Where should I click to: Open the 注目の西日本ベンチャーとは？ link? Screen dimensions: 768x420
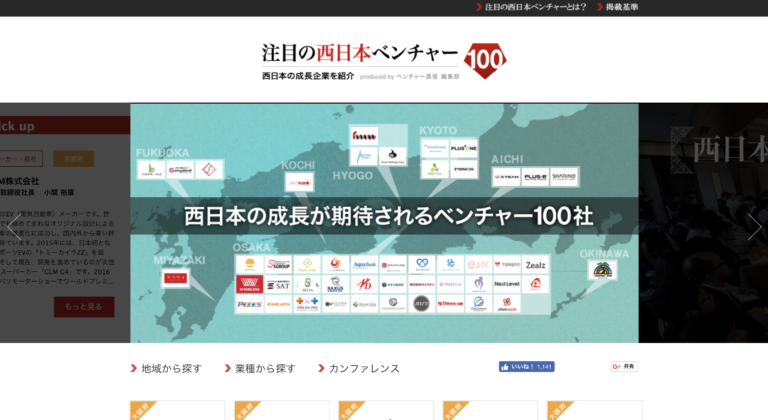(x=531, y=7)
